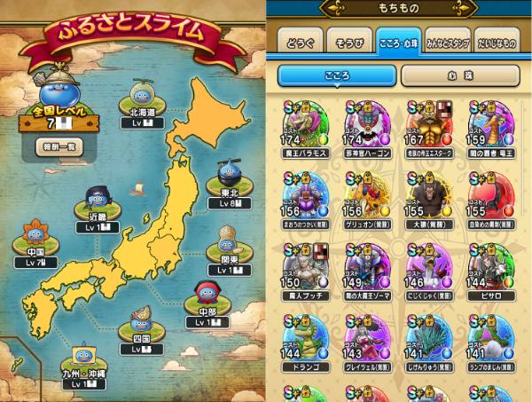Click the inventory list scrollbar
Screen dimensions: 532x402
pos(523,158)
